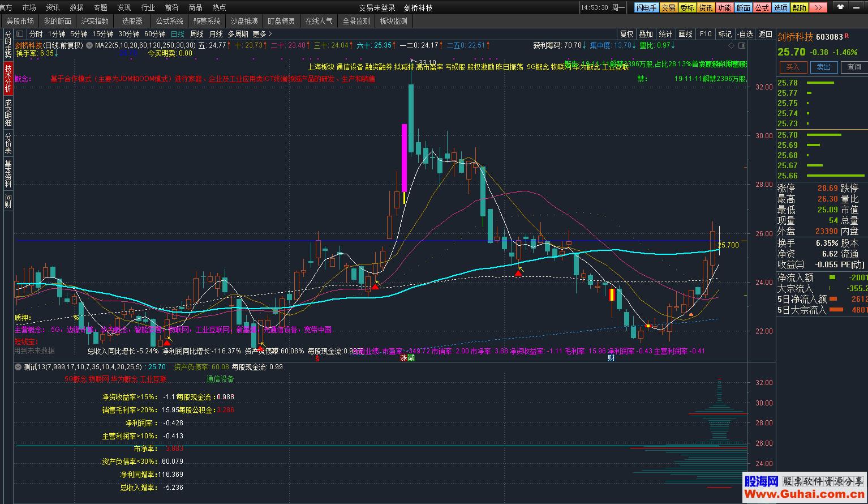Open the 市场 menu

[x=29, y=7]
